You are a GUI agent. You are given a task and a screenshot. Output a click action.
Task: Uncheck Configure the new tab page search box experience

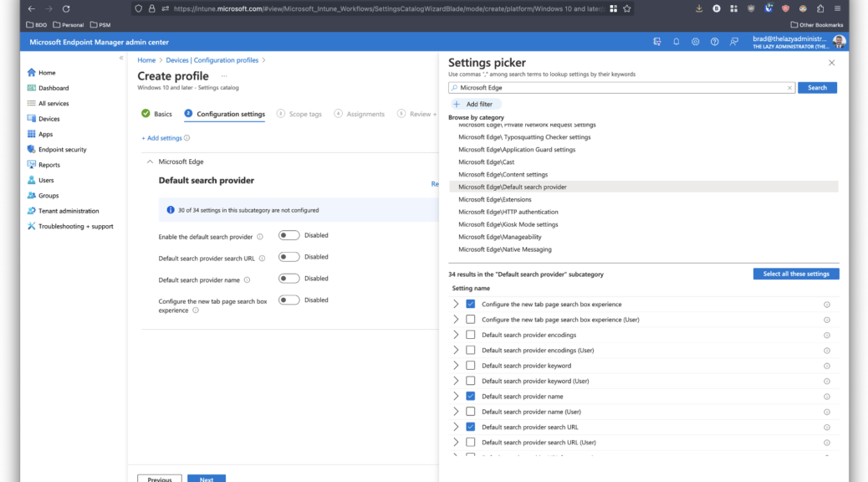click(471, 304)
